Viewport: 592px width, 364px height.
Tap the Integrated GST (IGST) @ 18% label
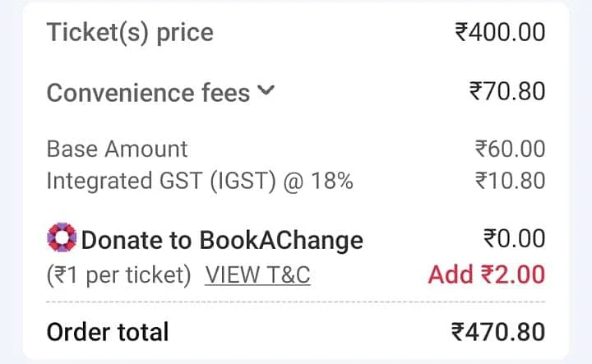(200, 181)
